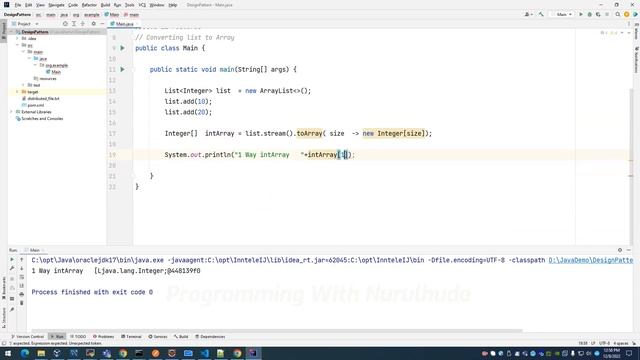Open the Navigate menu

[56, 5]
